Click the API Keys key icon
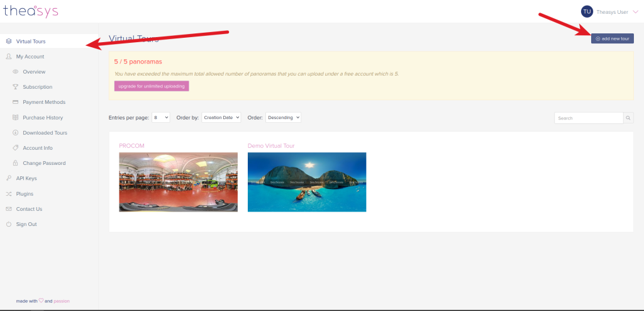This screenshot has height=311, width=644. [x=9, y=178]
